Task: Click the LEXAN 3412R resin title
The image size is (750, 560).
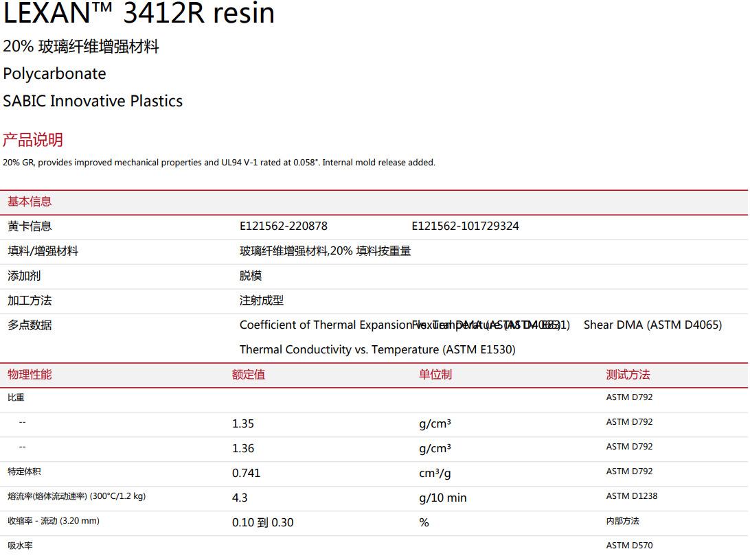Action: click(x=139, y=14)
